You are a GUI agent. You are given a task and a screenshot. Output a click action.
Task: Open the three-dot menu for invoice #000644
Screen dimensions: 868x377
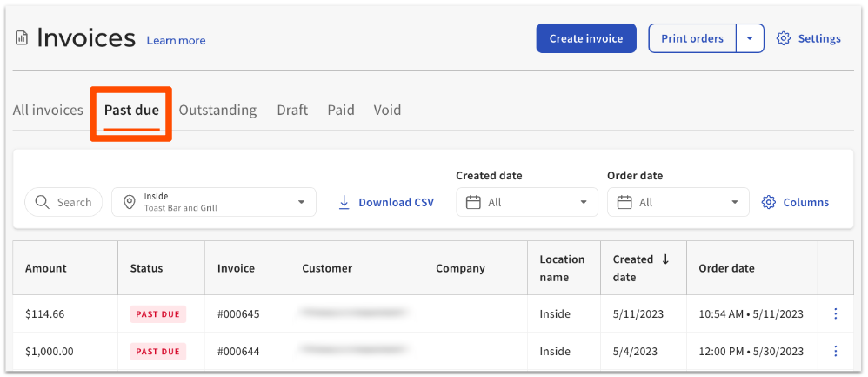pyautogui.click(x=835, y=351)
